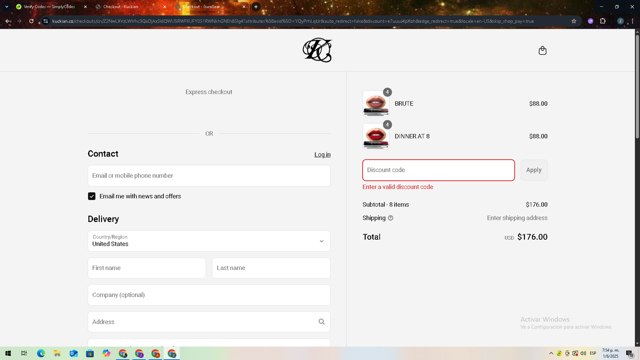Click the Enter shipping address text
Viewport: 640px width, 360px height.
(x=517, y=218)
